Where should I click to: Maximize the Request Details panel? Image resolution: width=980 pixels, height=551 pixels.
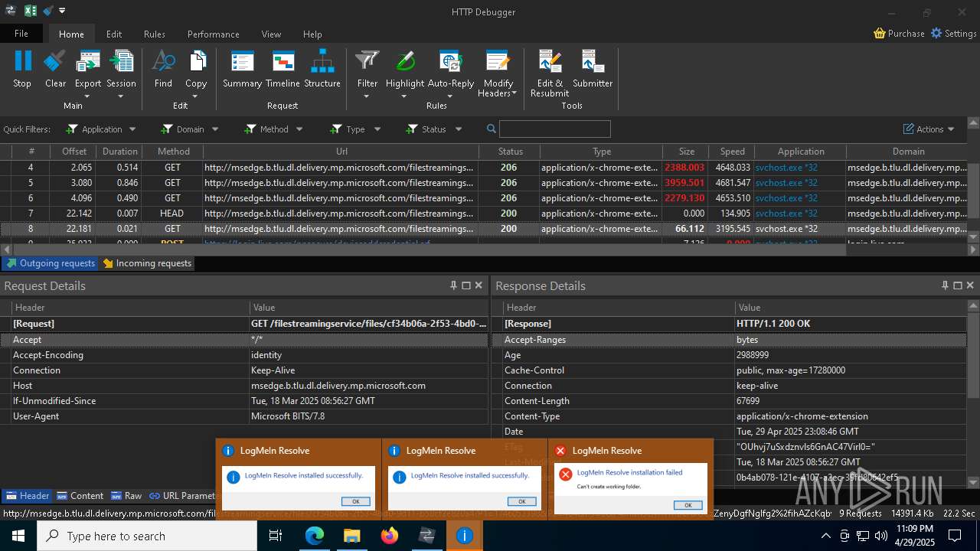pos(466,285)
